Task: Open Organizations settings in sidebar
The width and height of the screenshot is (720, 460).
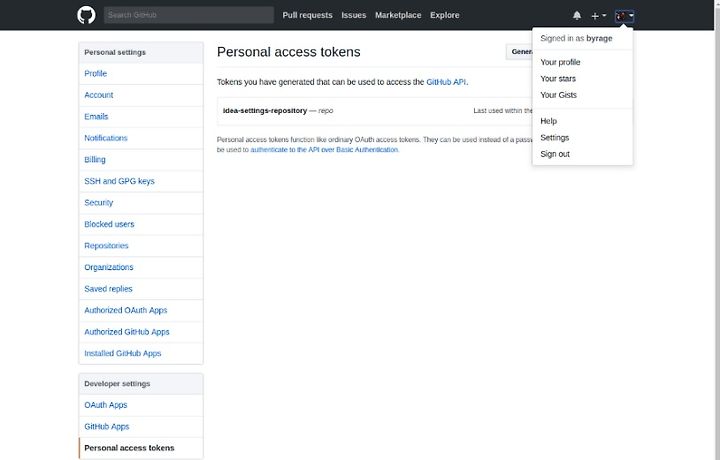Action: point(141,267)
